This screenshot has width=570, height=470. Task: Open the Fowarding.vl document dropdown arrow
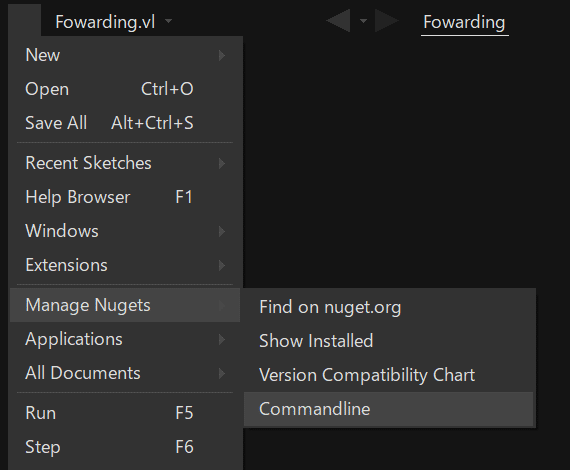pyautogui.click(x=168, y=21)
